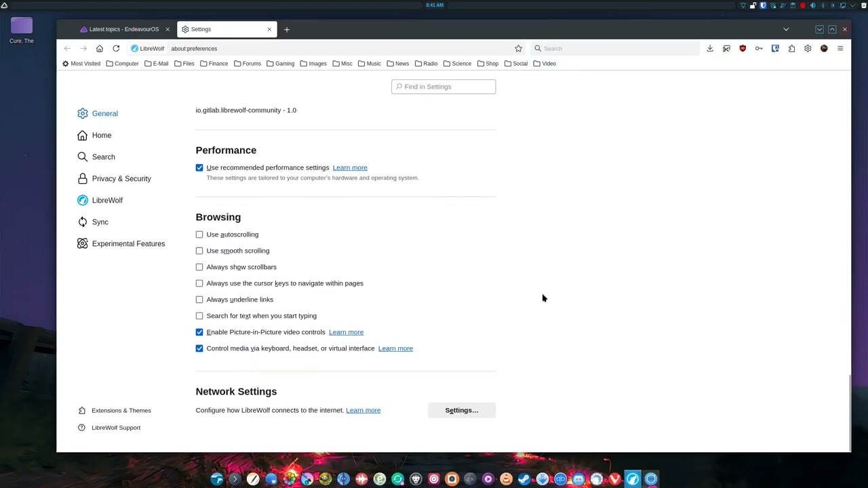Open the General settings category

(98, 113)
